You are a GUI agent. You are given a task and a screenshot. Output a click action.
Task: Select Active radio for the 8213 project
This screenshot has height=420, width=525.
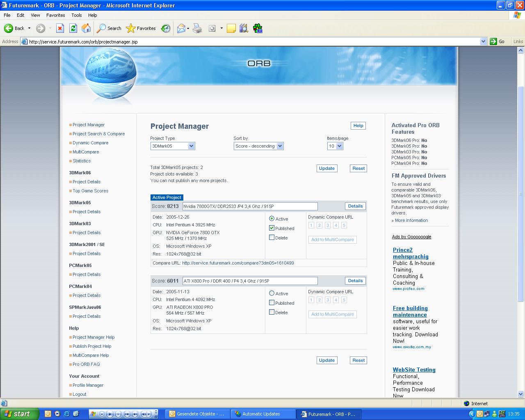pyautogui.click(x=272, y=219)
